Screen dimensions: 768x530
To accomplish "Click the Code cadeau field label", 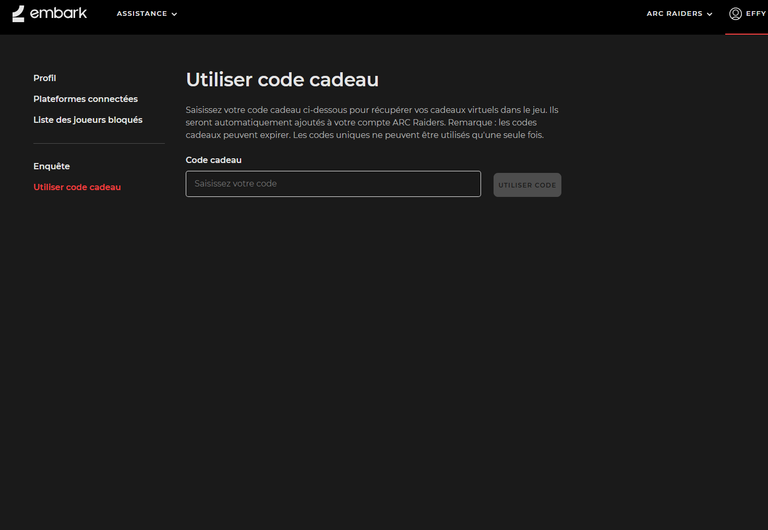I will (213, 160).
